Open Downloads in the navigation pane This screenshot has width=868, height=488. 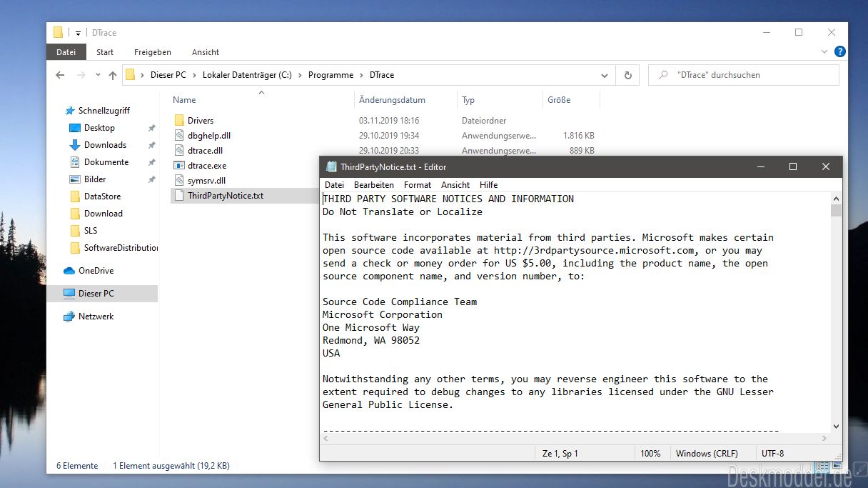coord(105,145)
